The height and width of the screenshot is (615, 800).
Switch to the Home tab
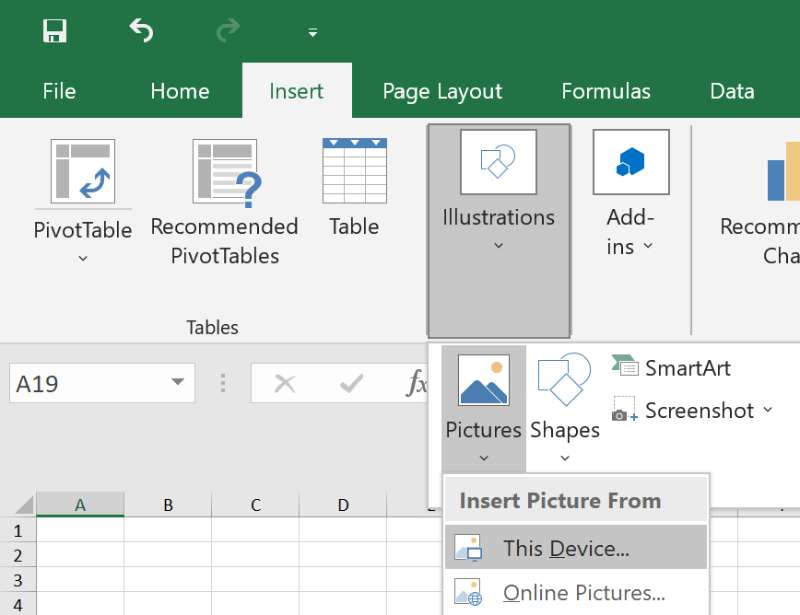pos(180,91)
